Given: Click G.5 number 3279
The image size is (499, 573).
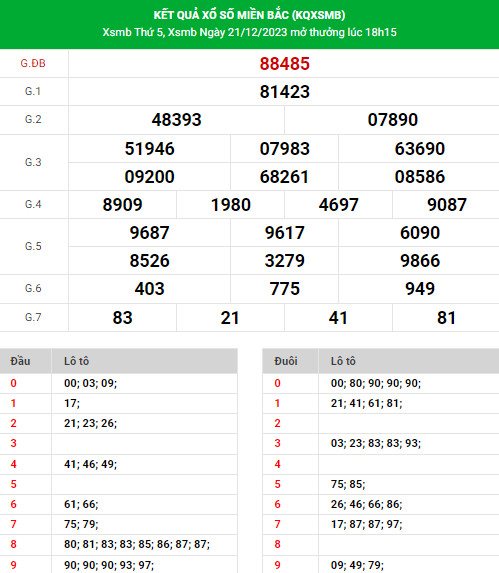Looking at the screenshot, I should click(x=285, y=261).
